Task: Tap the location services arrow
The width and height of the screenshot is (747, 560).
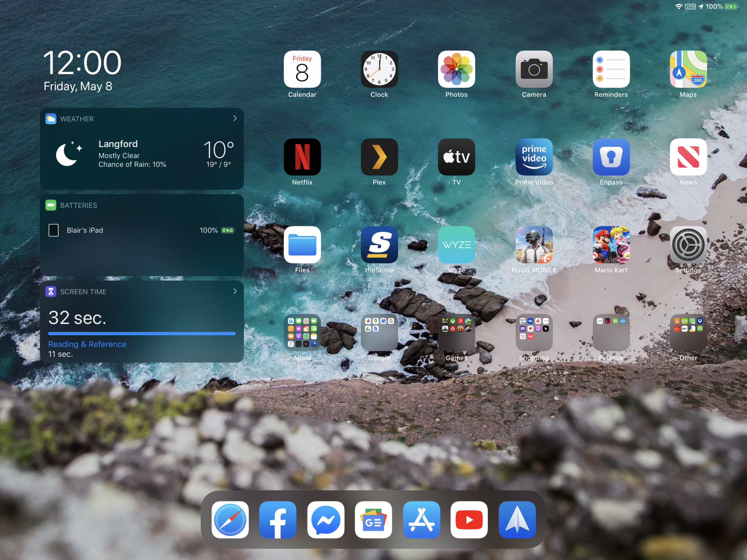Action: click(x=701, y=7)
